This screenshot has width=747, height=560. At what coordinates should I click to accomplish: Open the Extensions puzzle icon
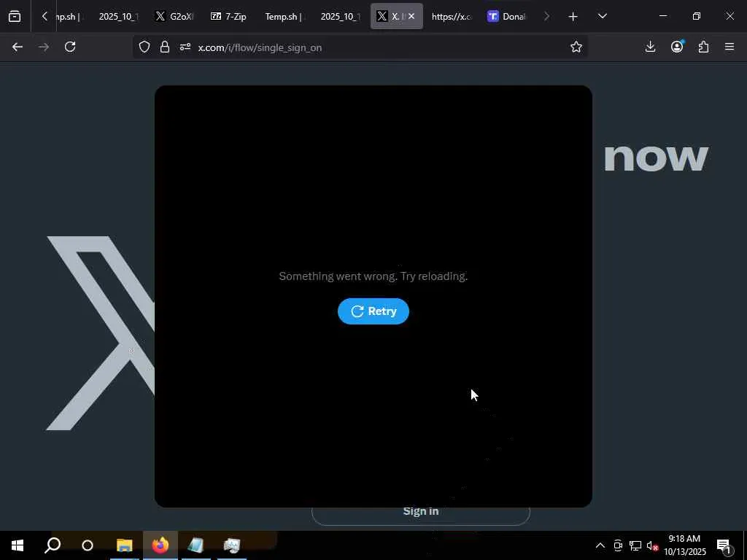tap(704, 47)
